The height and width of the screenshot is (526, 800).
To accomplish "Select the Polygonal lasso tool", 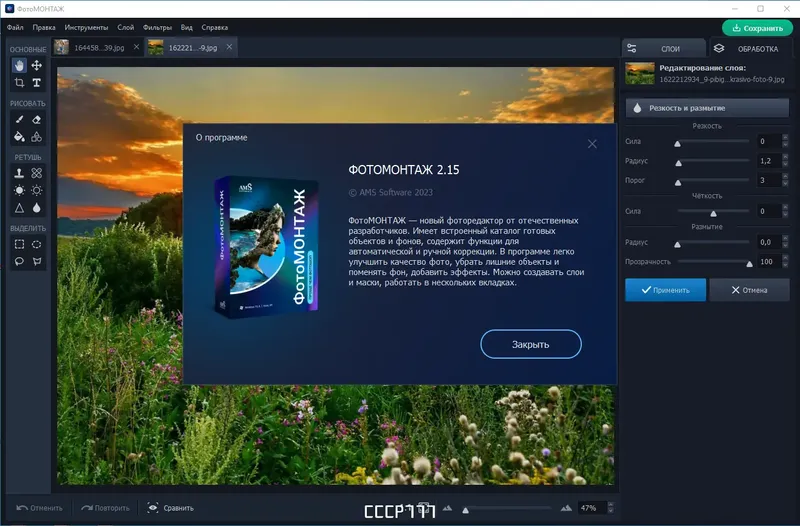I will [37, 262].
